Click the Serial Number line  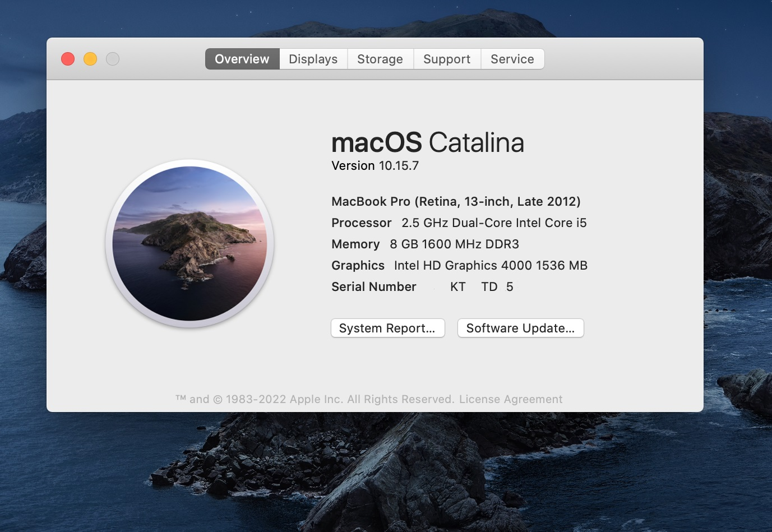coord(423,286)
